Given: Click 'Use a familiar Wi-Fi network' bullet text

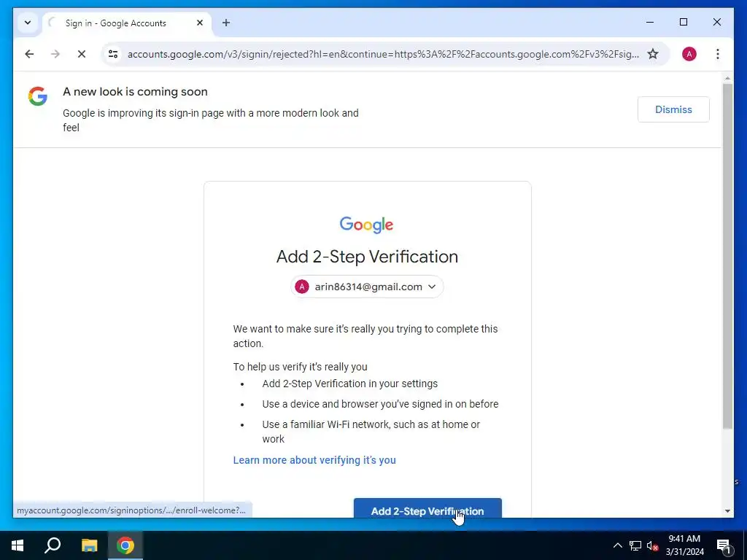Looking at the screenshot, I should (371, 432).
